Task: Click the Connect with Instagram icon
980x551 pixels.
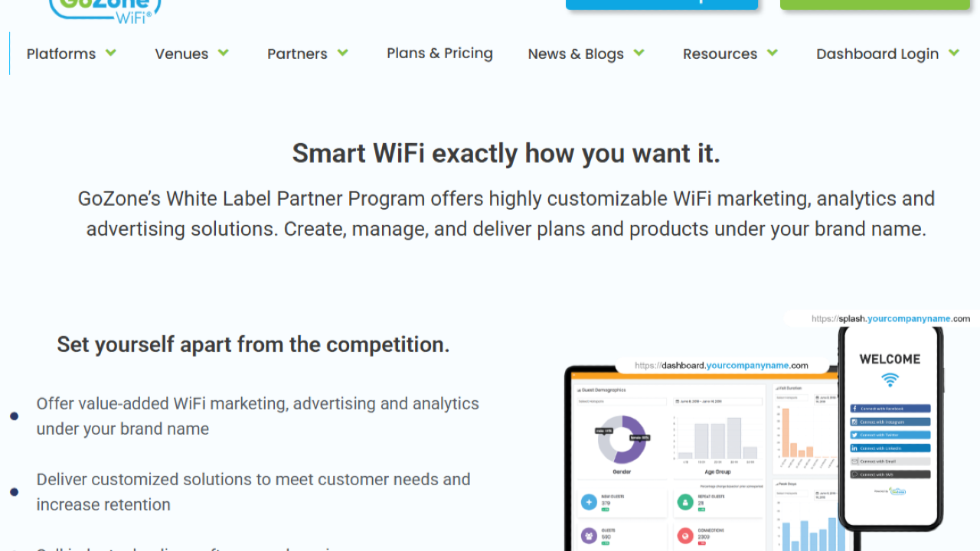Action: (854, 422)
